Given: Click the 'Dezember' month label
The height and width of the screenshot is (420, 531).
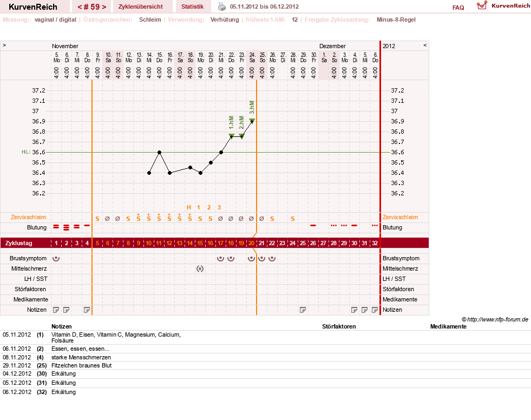Looking at the screenshot, I should coord(332,46).
